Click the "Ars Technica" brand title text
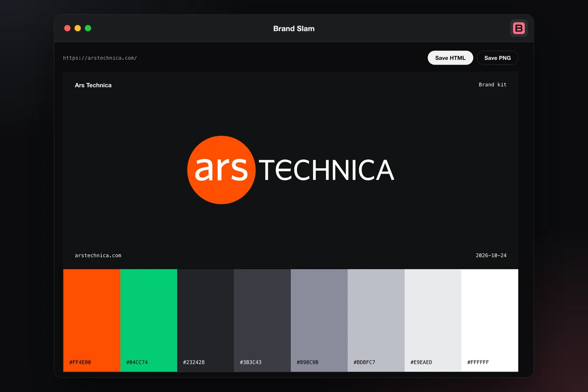This screenshot has width=588, height=392. [93, 85]
